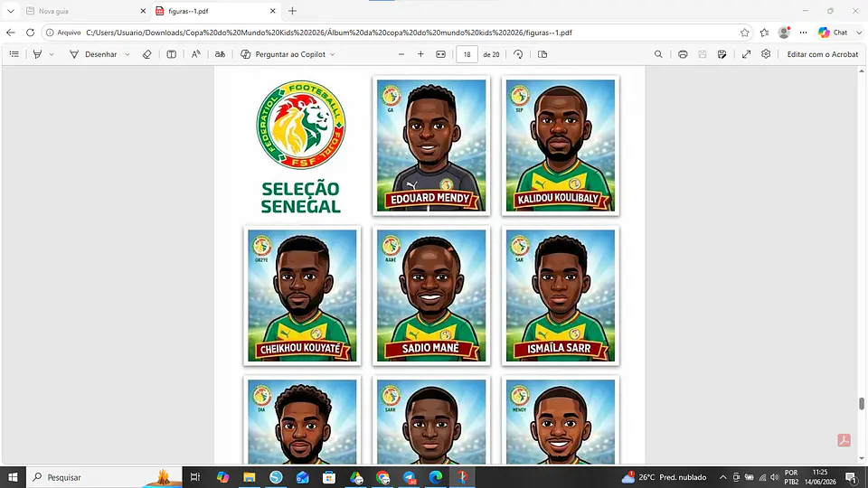Click the Kalidou Koulibaly sticker
The width and height of the screenshot is (868, 488).
pyautogui.click(x=561, y=145)
